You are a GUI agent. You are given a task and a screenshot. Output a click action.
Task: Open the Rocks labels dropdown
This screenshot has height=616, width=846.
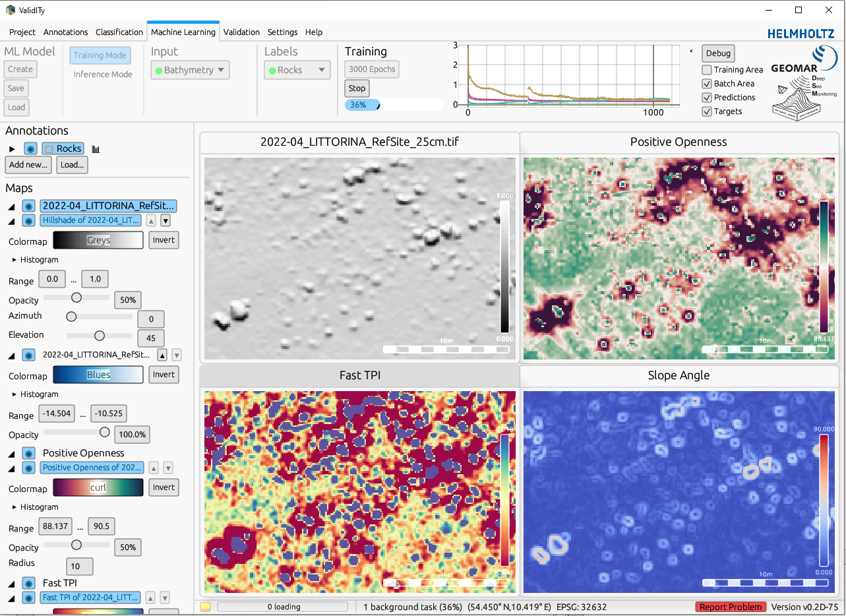tap(297, 70)
